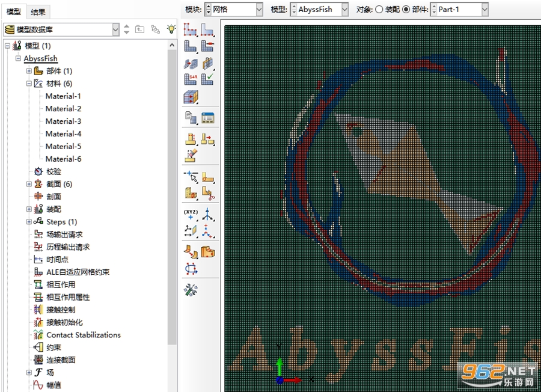Select 场输出请求 in the tree

click(64, 234)
